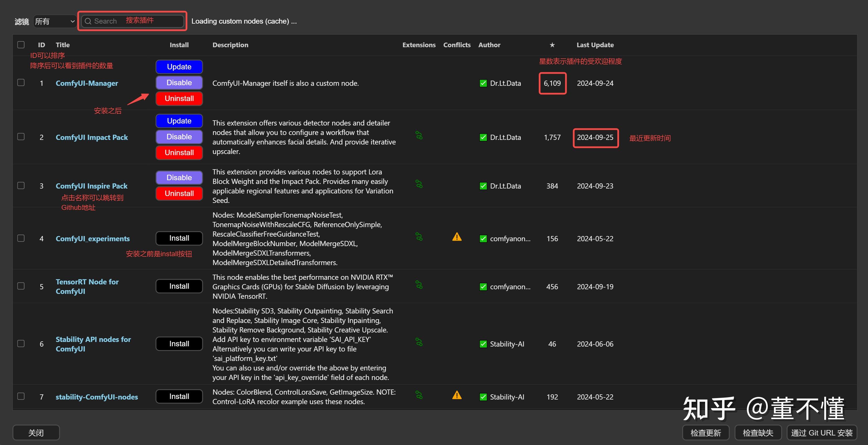Uninstall the ComfyUI Inspire Pack

click(179, 193)
